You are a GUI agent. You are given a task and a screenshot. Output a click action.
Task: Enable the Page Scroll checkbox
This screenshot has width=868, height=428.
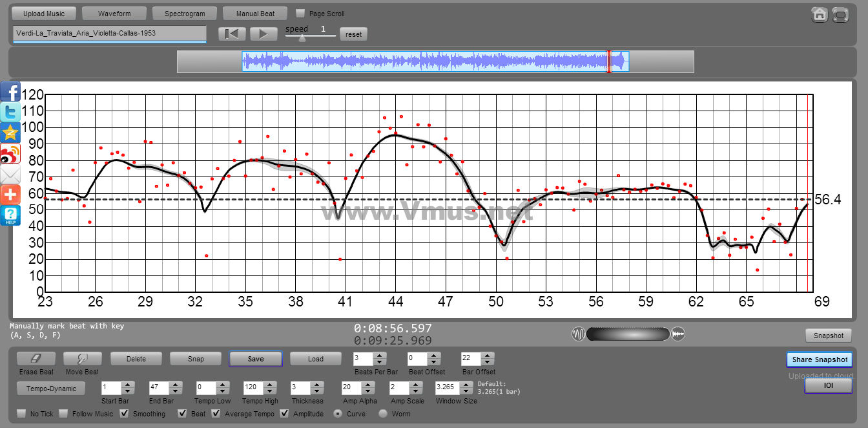coord(300,14)
